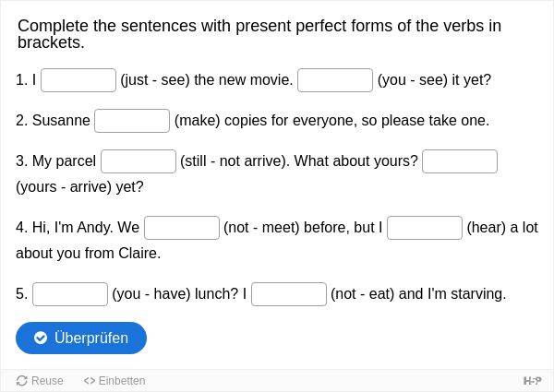This screenshot has width=554, height=392.
Task: Select the blank after 'Susanne'
Action: [132, 121]
